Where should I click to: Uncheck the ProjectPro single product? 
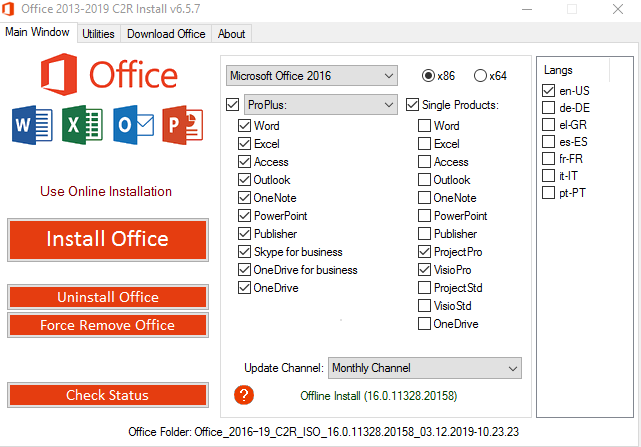tap(424, 252)
